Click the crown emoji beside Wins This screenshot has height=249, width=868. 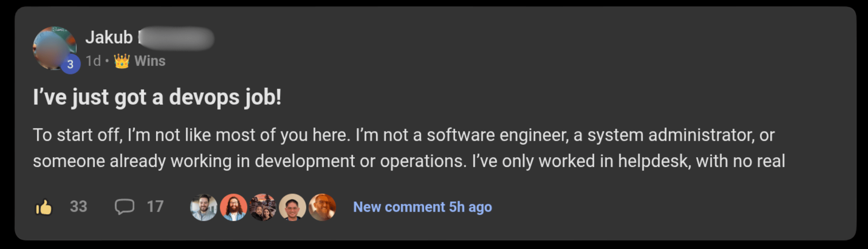point(122,61)
